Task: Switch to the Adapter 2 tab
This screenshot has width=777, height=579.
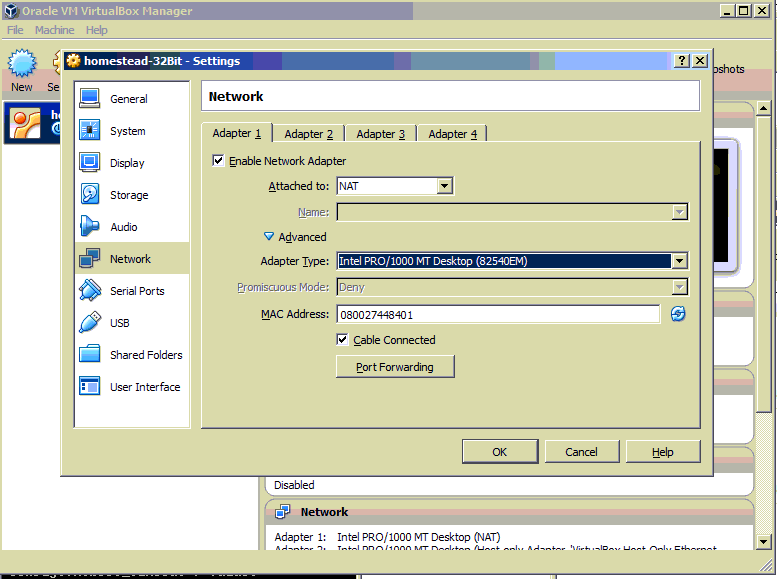Action: coord(309,134)
